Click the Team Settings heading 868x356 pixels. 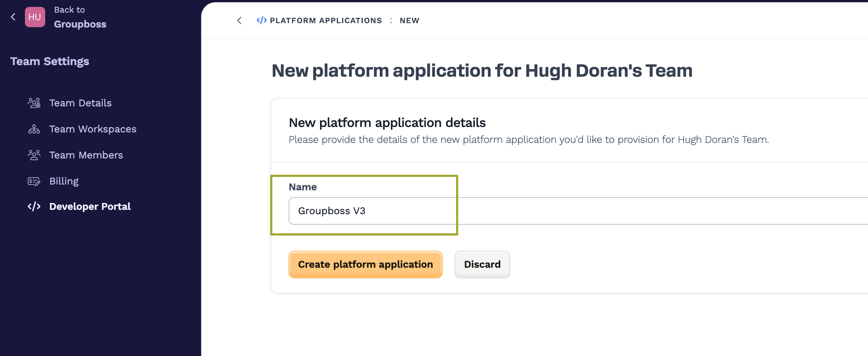click(50, 62)
